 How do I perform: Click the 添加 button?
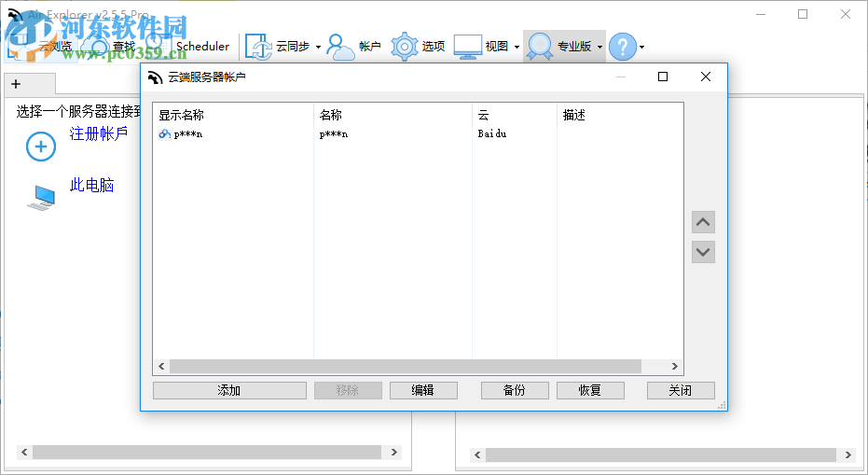[229, 390]
